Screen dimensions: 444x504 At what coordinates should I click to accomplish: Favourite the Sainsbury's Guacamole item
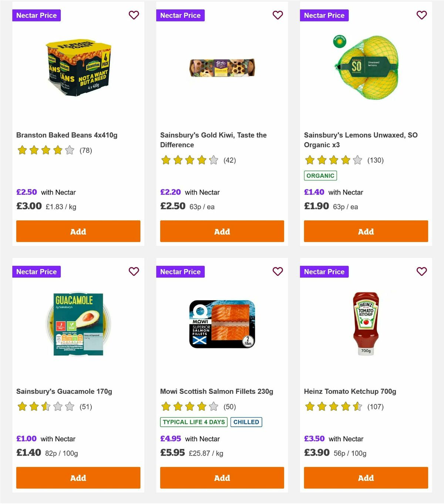134,271
